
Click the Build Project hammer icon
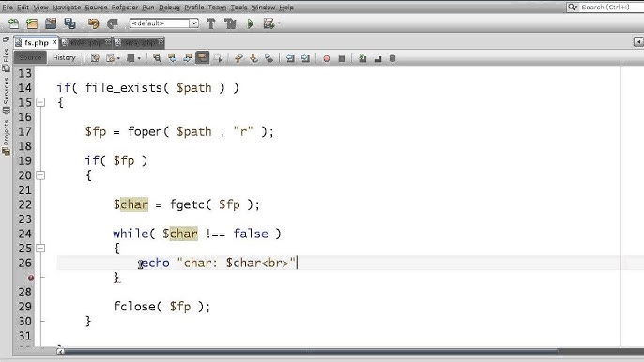(211, 23)
